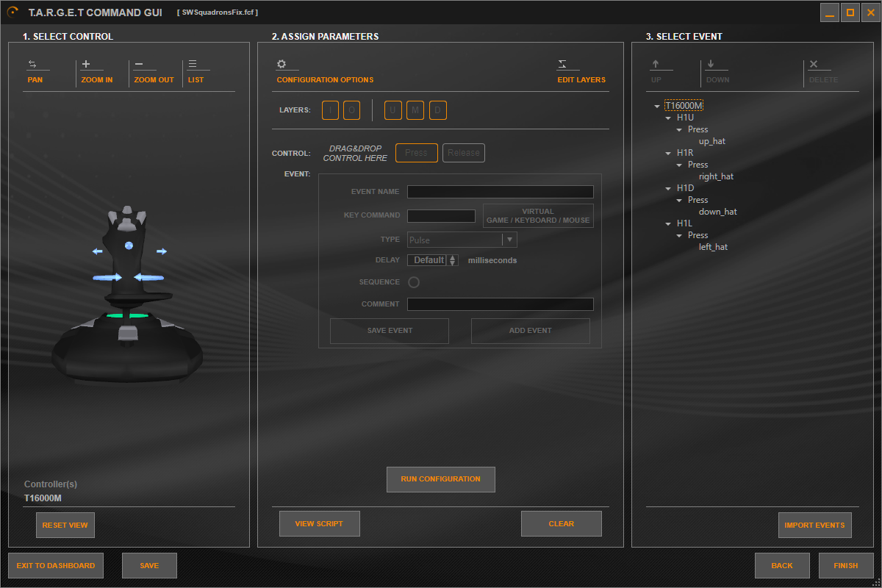Click left blue arrow on joystick view
882x588 pixels.
coord(97,251)
